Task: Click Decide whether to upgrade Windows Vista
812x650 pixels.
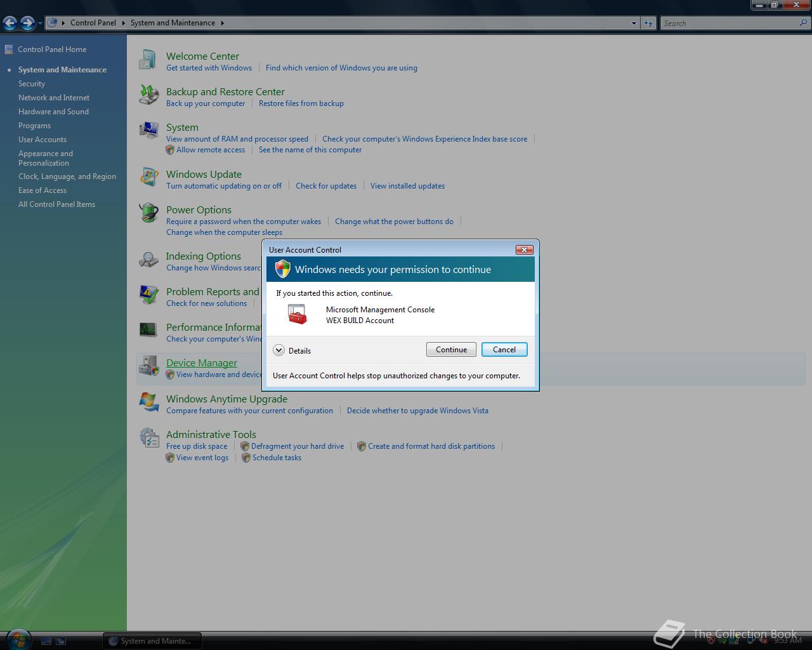Action: point(417,411)
